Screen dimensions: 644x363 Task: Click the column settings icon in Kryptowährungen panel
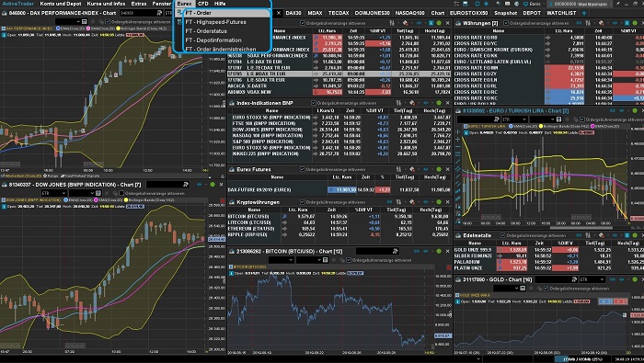[x=398, y=202]
